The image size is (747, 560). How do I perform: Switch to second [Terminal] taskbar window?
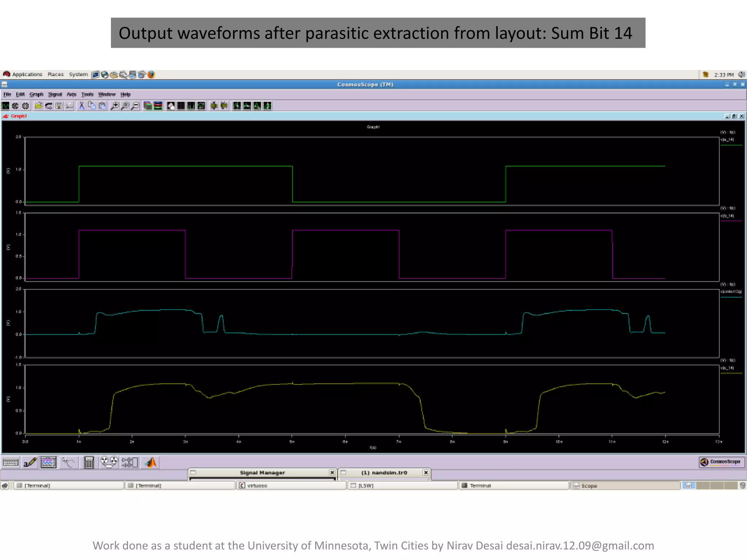(x=180, y=486)
